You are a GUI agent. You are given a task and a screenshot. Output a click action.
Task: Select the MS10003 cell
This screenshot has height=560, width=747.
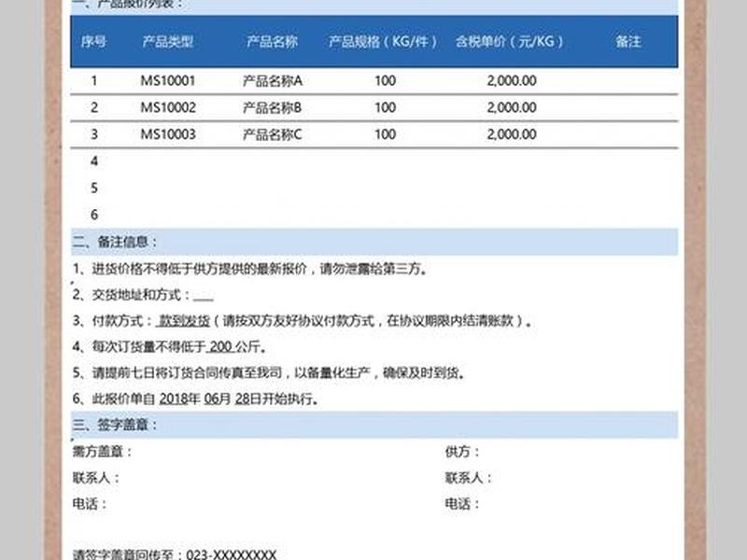168,134
